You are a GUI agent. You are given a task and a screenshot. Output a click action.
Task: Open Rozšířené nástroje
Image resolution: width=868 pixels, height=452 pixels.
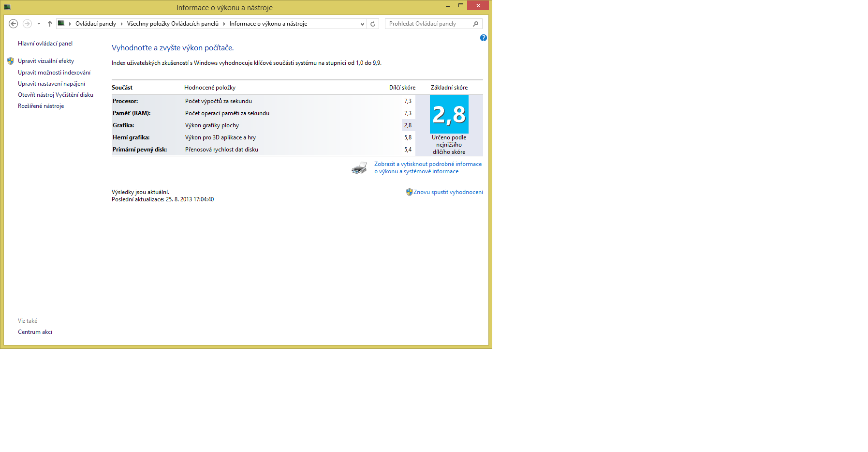point(41,106)
